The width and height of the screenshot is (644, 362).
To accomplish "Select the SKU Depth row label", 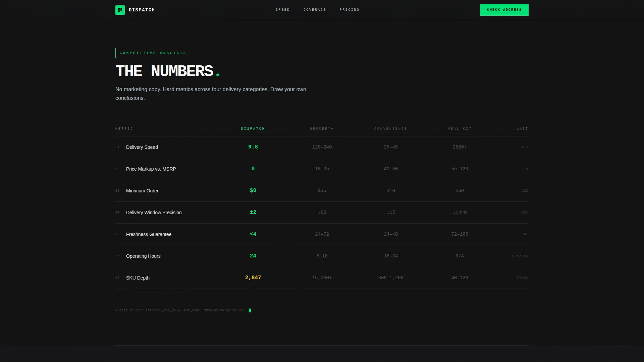I will click(138, 278).
